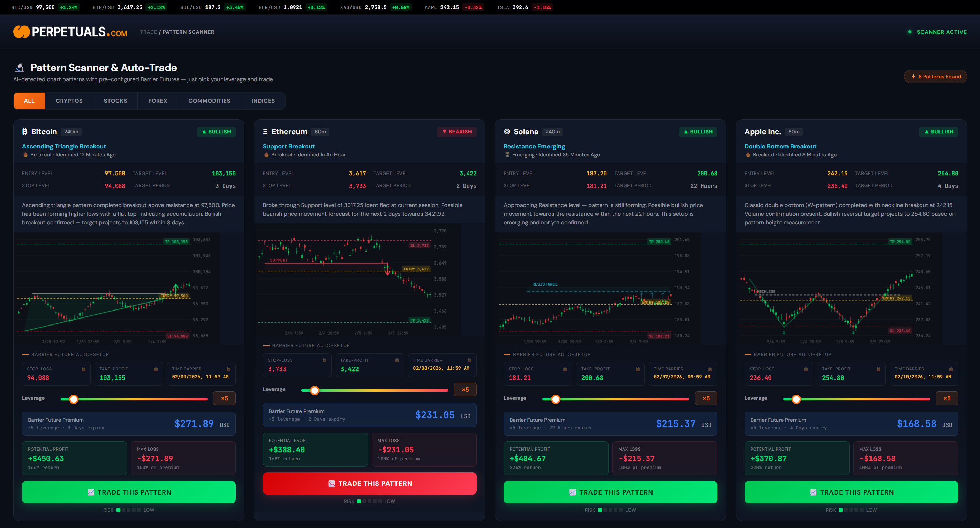Click the lock icon on Apple Stop-Loss field
The width and height of the screenshot is (980, 528).
(806, 369)
